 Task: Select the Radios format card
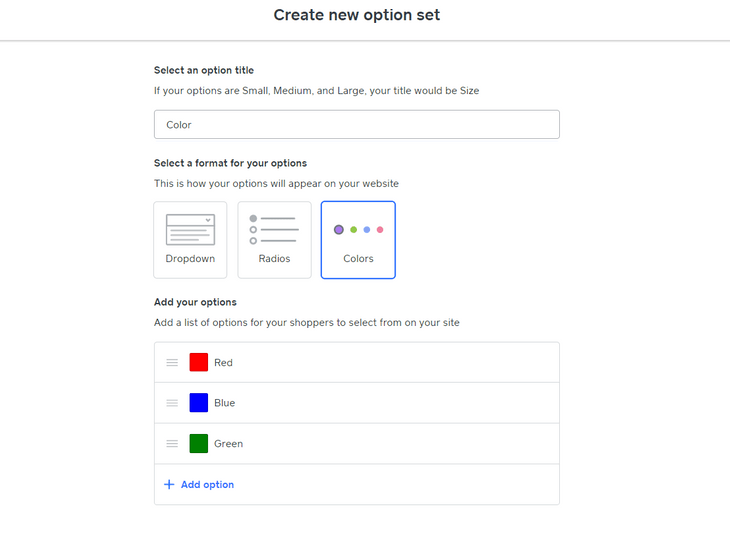[274, 240]
